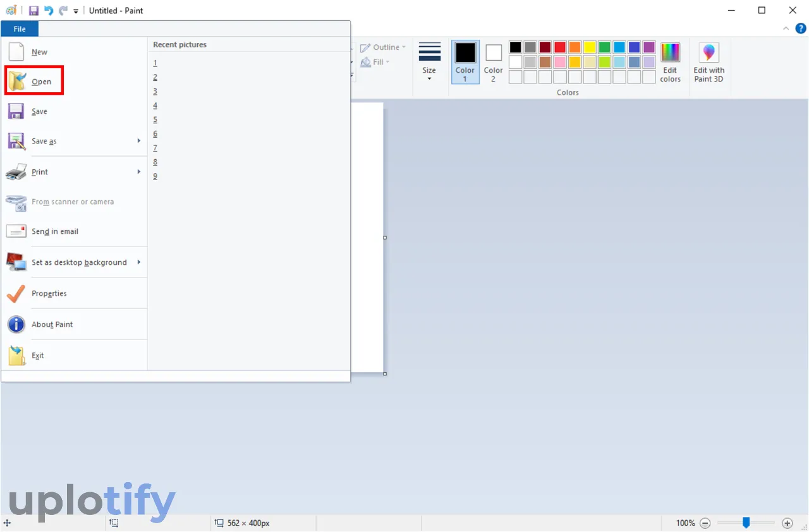This screenshot has width=809, height=532.
Task: Click the selection size icon in status bar
Action: pos(114,523)
